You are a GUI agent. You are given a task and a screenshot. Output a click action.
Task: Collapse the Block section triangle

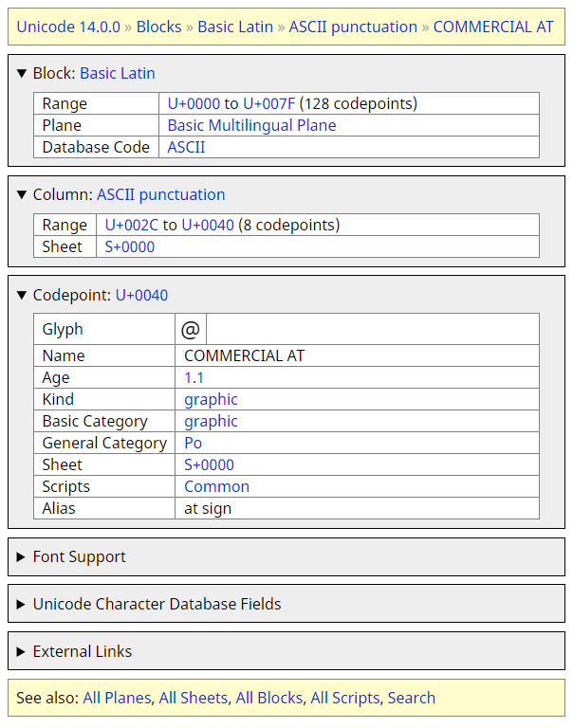[x=22, y=73]
